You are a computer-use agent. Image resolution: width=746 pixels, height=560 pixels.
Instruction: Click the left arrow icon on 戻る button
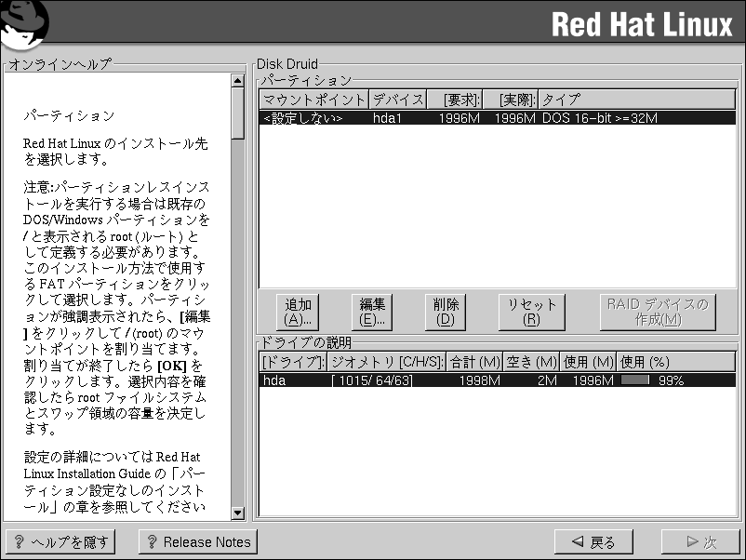click(578, 542)
